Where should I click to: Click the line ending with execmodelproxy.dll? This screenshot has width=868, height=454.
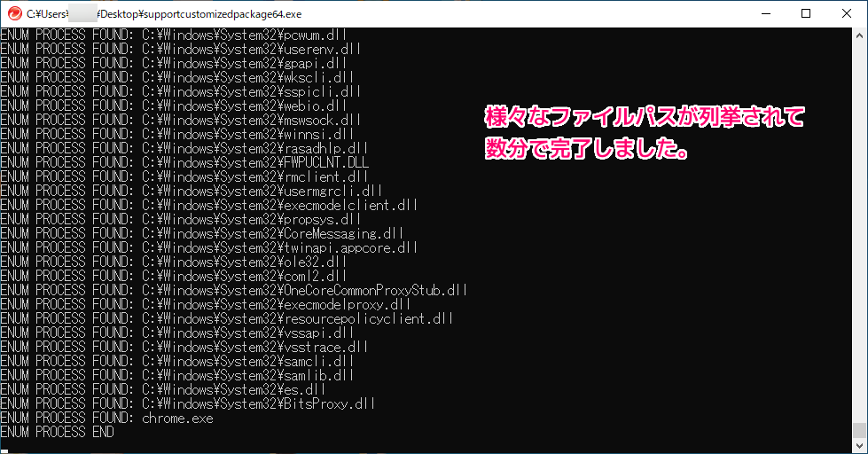click(x=206, y=304)
